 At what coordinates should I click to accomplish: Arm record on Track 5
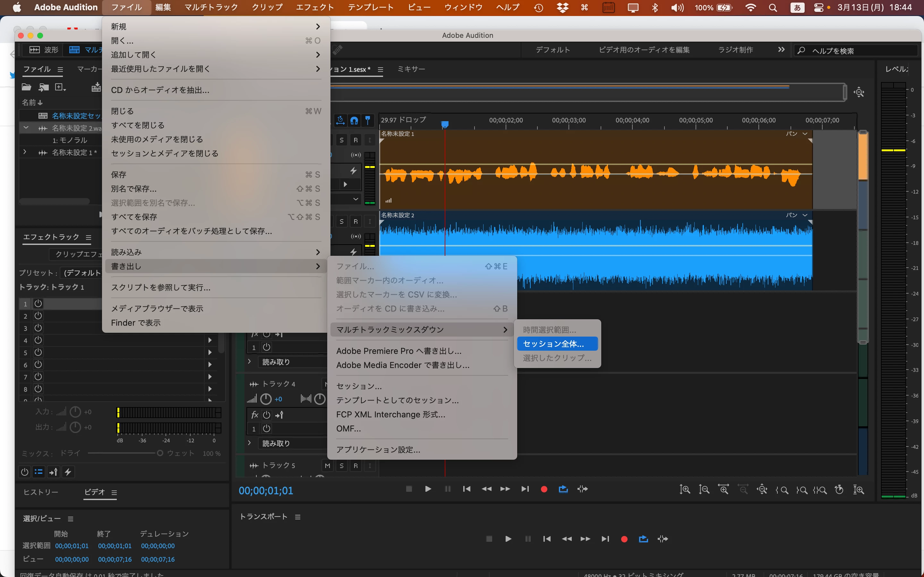coord(355,465)
